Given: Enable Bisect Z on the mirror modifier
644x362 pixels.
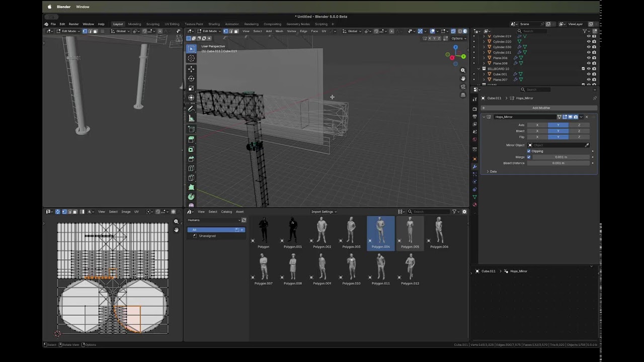Looking at the screenshot, I should point(579,131).
